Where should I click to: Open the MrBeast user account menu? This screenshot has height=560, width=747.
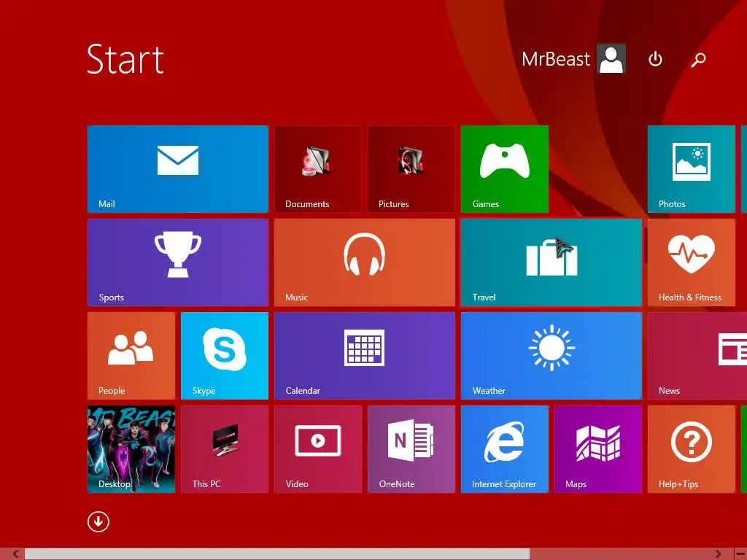tap(573, 59)
